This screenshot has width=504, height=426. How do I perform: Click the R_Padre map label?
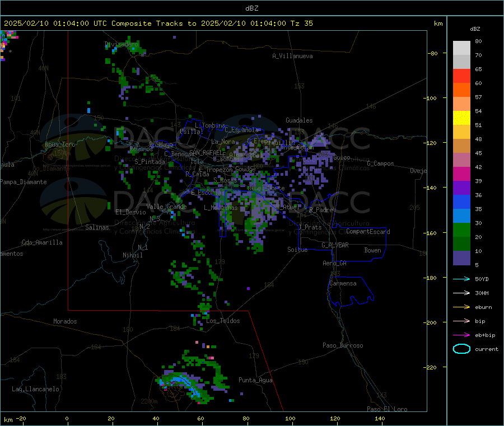[x=321, y=210]
